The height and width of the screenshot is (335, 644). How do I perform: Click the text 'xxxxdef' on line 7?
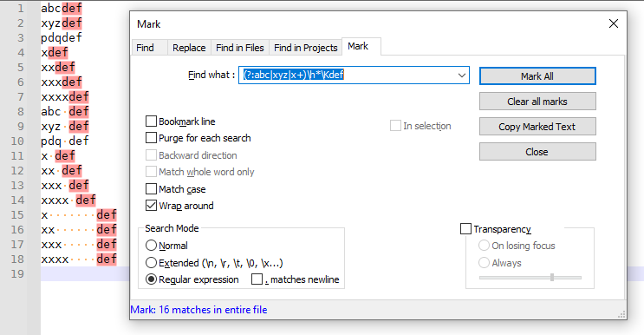click(65, 97)
